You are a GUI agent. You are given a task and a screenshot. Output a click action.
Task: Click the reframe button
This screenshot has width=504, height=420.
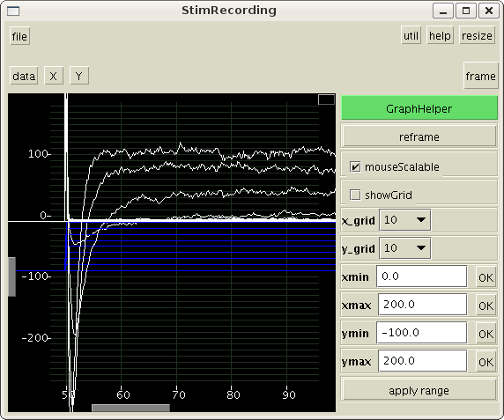click(x=419, y=136)
